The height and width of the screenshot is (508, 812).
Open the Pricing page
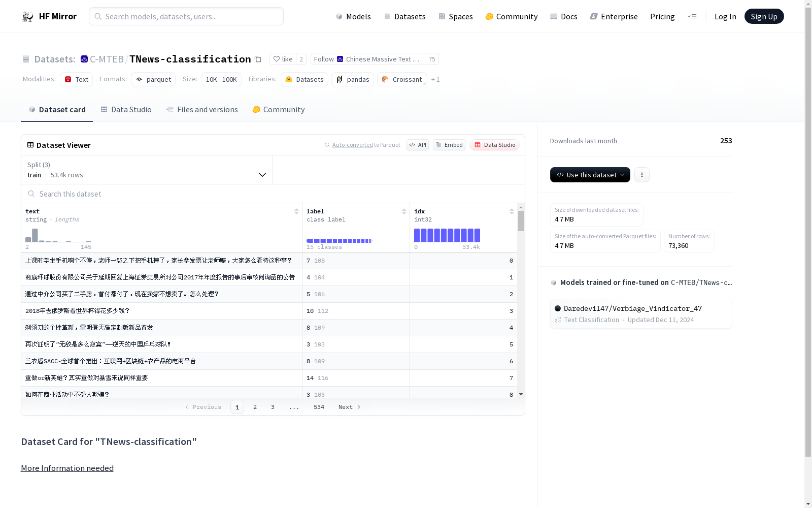662,16
